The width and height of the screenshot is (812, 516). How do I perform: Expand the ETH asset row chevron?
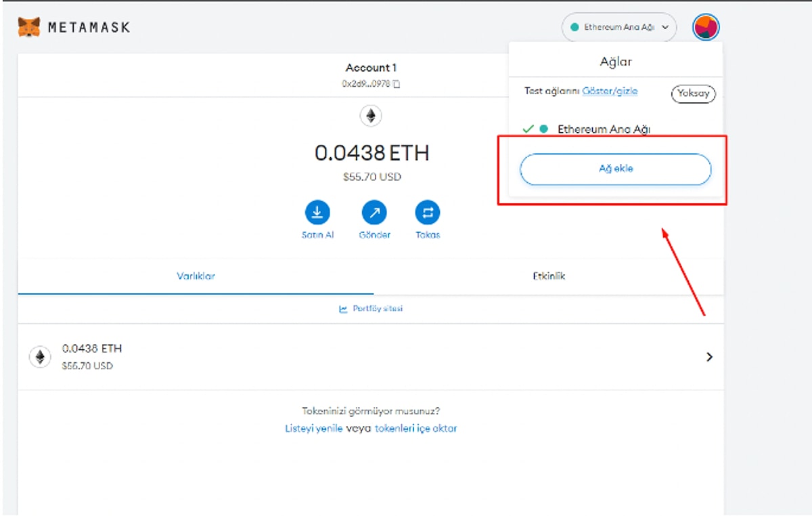pyautogui.click(x=709, y=357)
